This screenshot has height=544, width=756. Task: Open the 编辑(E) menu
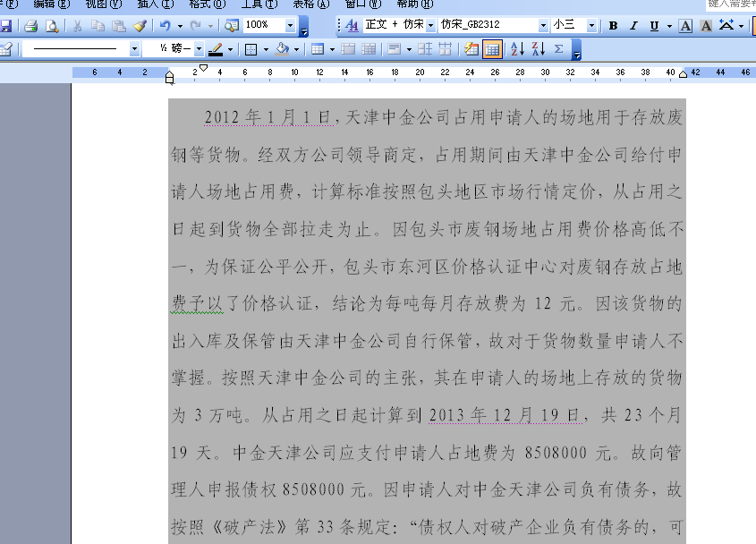click(x=52, y=4)
